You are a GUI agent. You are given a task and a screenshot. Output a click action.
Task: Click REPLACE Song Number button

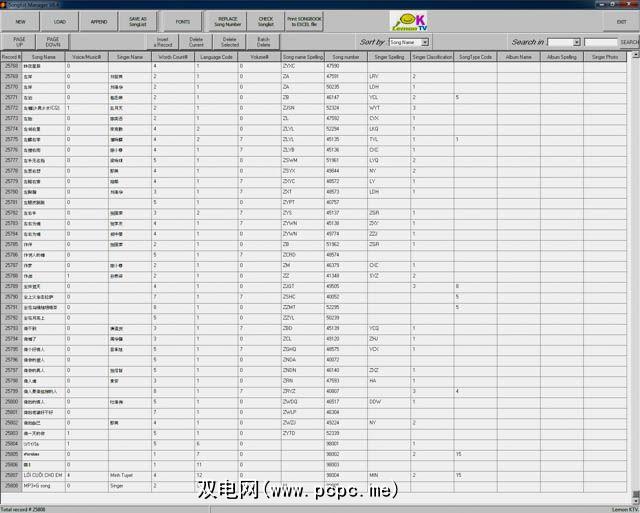click(x=227, y=22)
